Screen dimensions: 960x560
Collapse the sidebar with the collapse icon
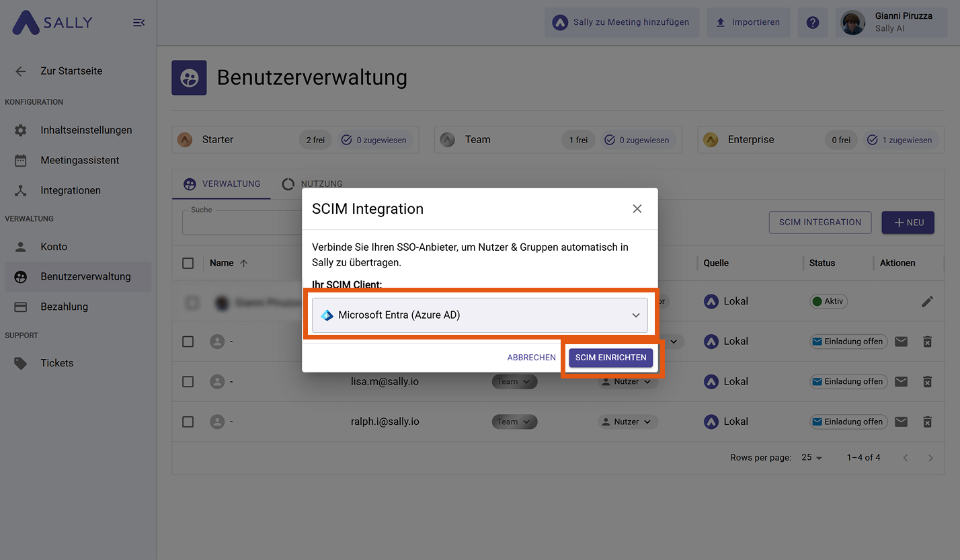(x=138, y=22)
